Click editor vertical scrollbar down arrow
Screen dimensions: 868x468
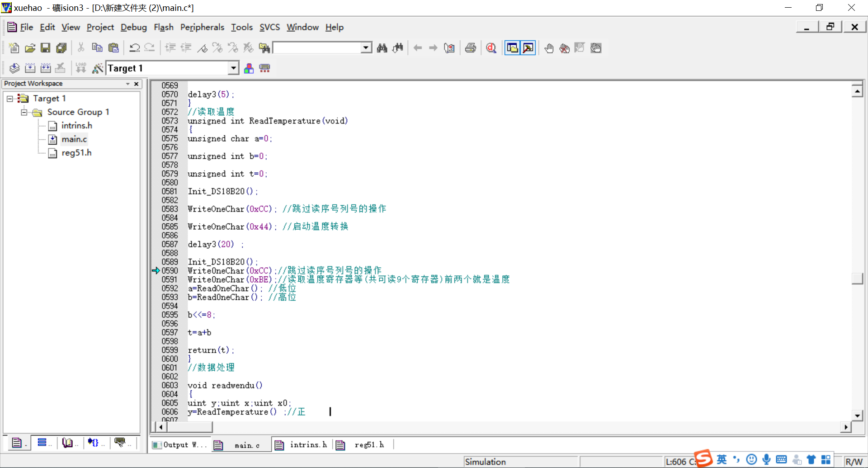pos(857,416)
